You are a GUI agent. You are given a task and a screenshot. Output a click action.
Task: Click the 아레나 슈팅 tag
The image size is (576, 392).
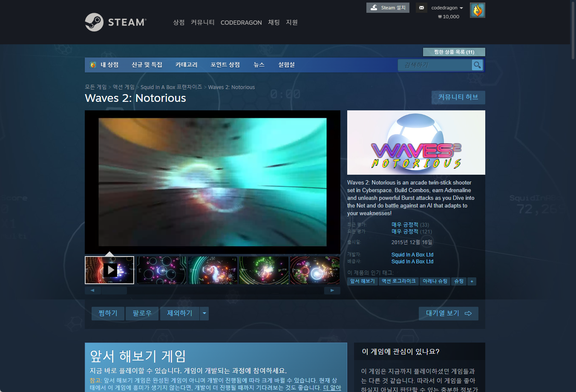tap(435, 281)
